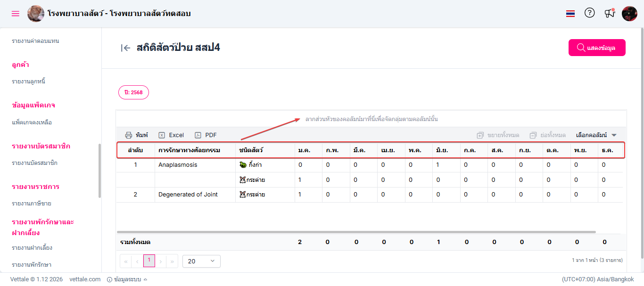Open the page size 20 dropdown

click(201, 261)
